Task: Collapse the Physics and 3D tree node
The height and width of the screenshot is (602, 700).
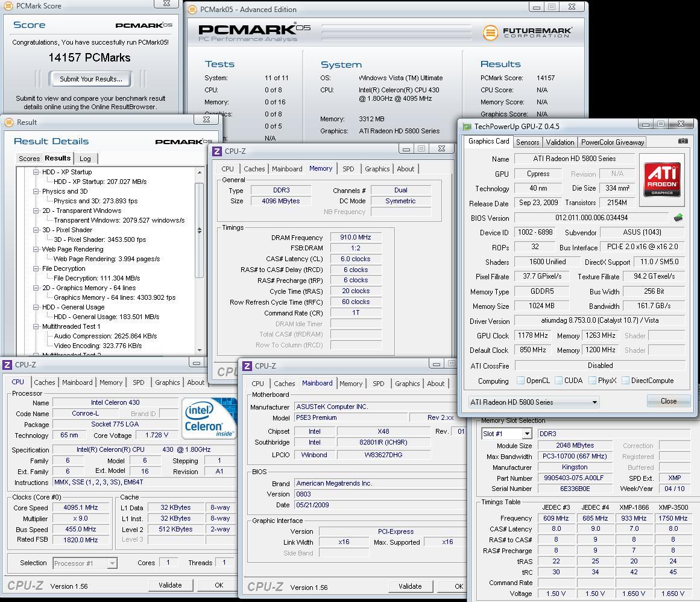Action: (36, 191)
